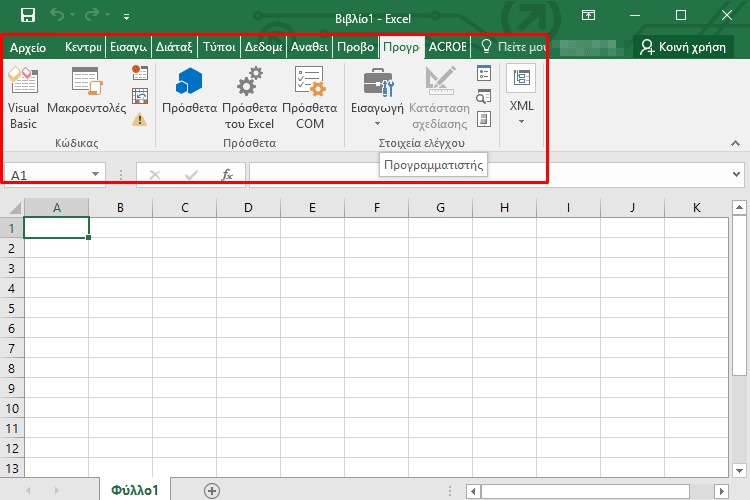750x500 pixels.
Task: Switch to the Δεδομένα data tab
Action: click(263, 47)
